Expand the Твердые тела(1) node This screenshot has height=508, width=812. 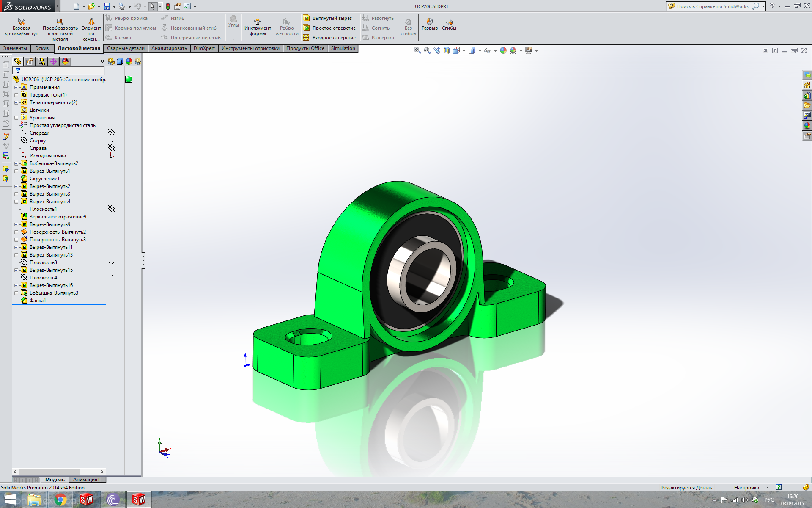click(16, 95)
